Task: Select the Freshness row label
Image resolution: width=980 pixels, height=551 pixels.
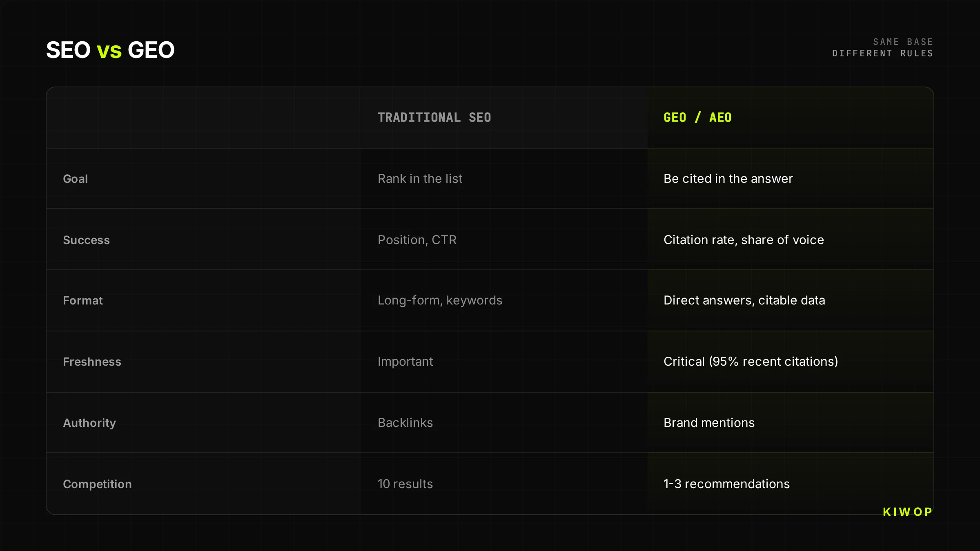Action: point(92,362)
